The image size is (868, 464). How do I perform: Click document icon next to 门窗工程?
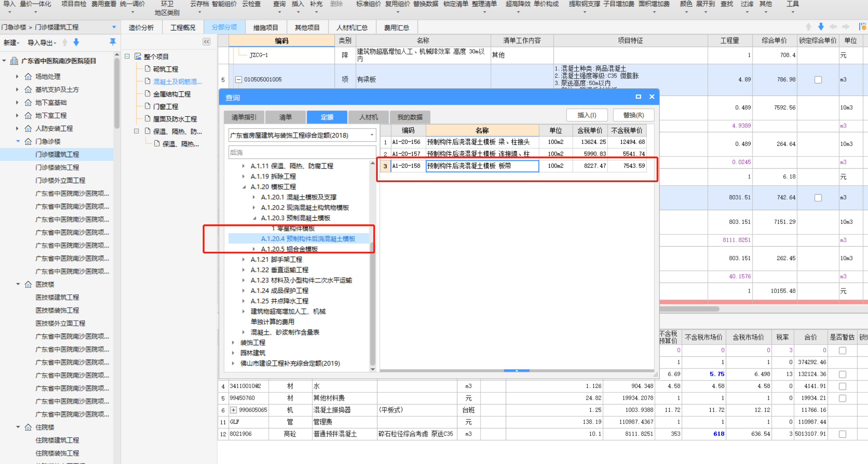[148, 106]
